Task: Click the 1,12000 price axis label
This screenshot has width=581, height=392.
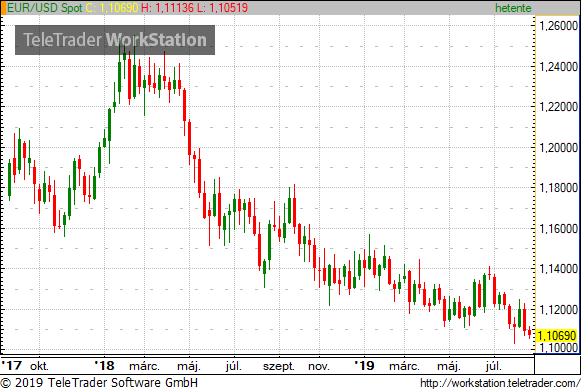Action: click(558, 309)
